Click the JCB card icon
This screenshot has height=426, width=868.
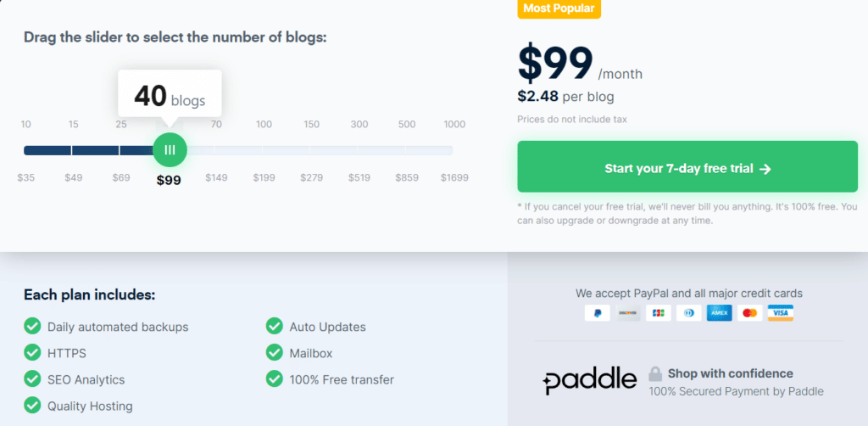tap(658, 313)
